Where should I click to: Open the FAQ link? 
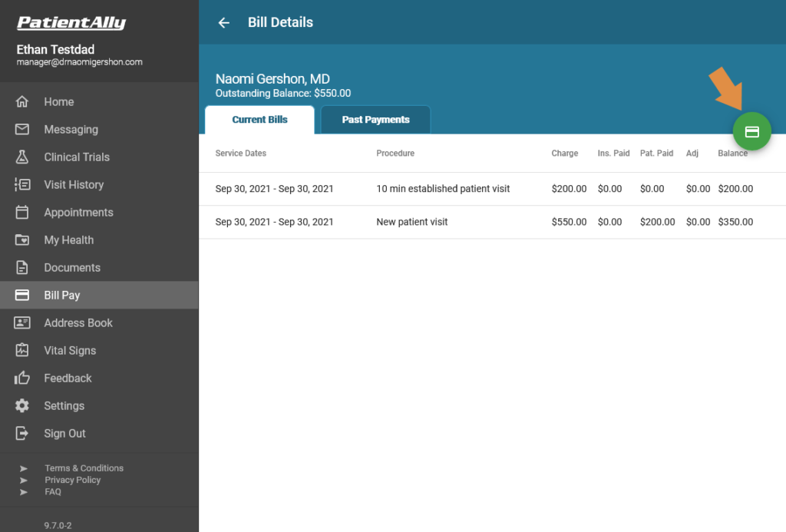pyautogui.click(x=53, y=492)
